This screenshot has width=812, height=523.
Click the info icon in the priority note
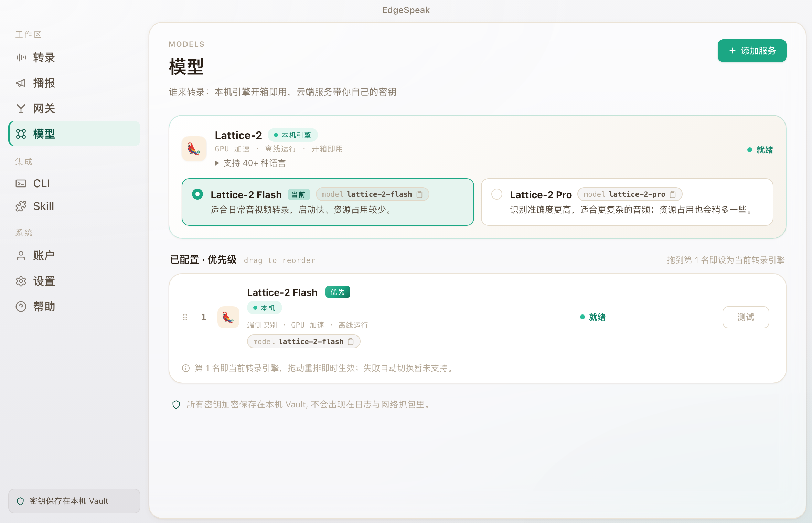pyautogui.click(x=186, y=368)
